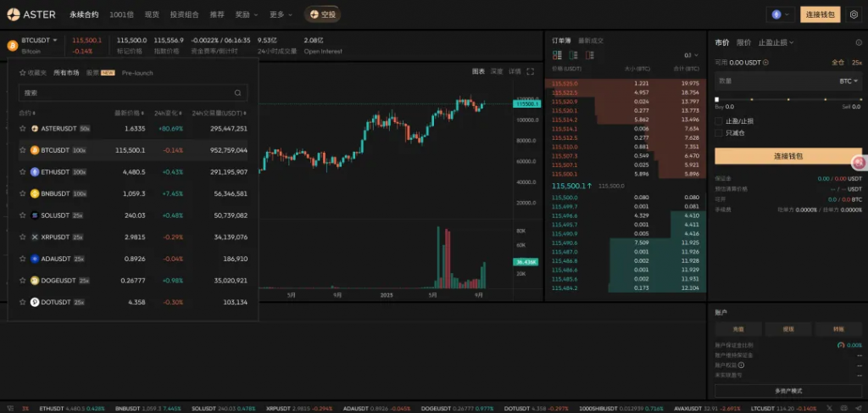868x413 pixels.
Task: Click the ticker icon at bottom-left status bar
Action: [x=10, y=408]
